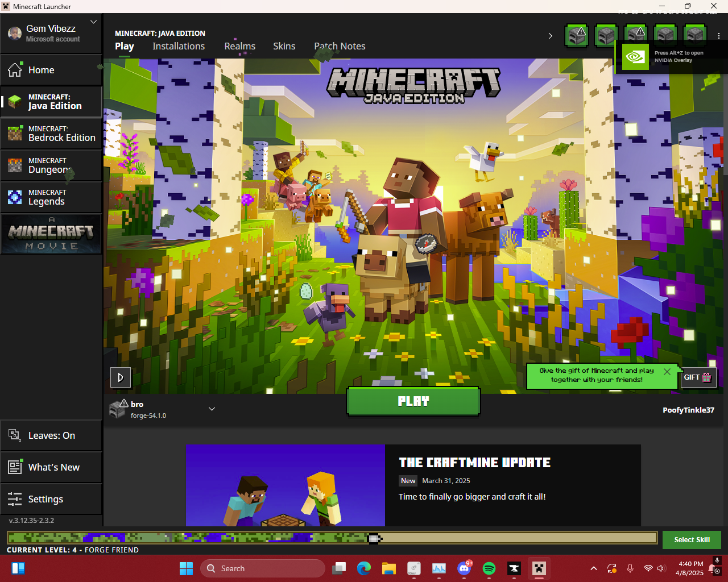Click the leftmost furnace installation shortcut
This screenshot has height=582, width=728.
click(577, 36)
